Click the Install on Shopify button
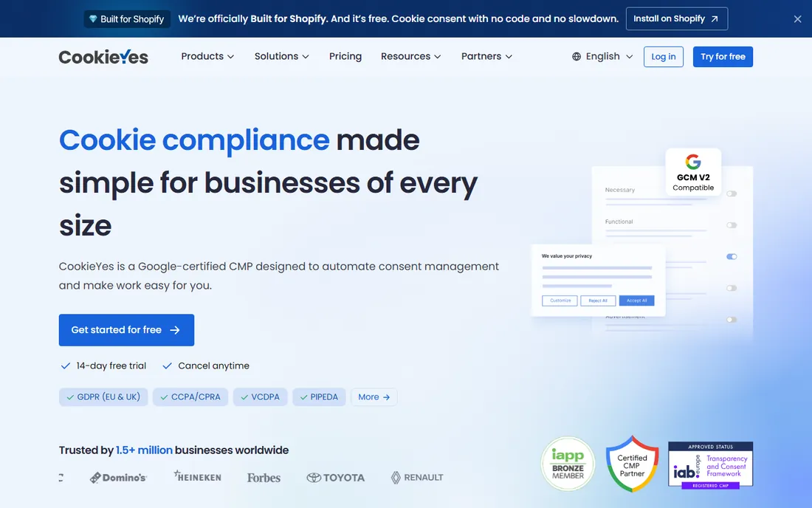The width and height of the screenshot is (812, 508). (676, 18)
